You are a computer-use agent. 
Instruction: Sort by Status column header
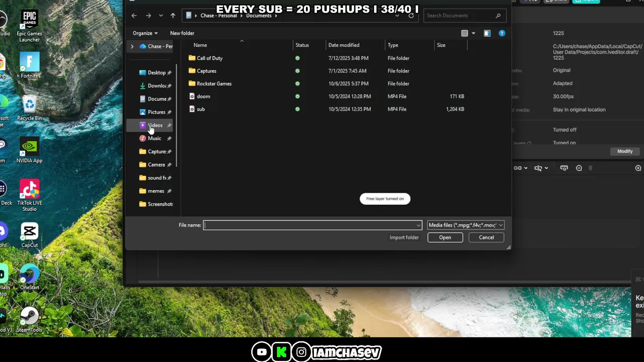click(302, 45)
